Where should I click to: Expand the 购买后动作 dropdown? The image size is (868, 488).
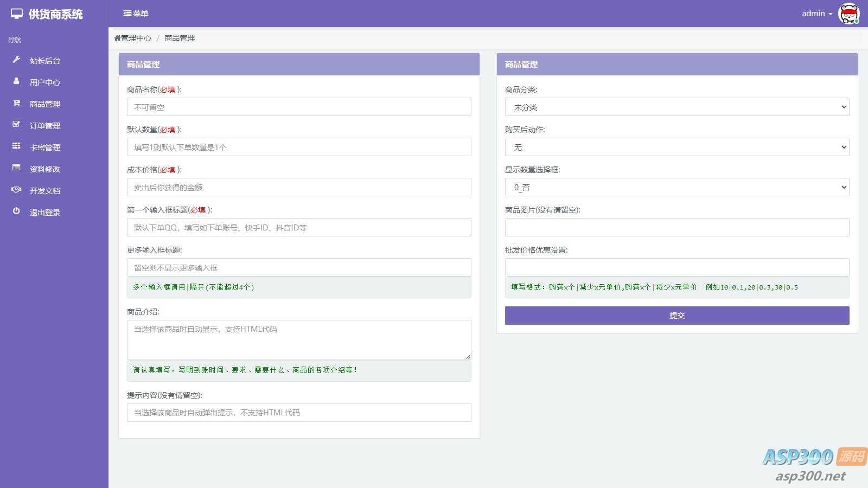tap(676, 147)
